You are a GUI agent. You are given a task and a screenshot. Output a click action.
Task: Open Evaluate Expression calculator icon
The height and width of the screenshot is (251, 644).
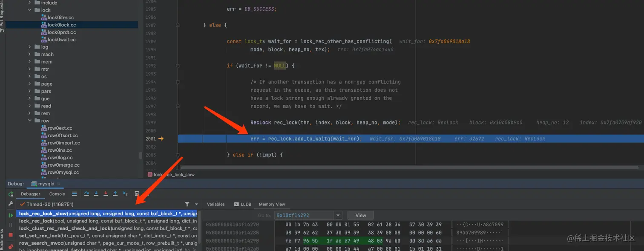click(x=137, y=193)
